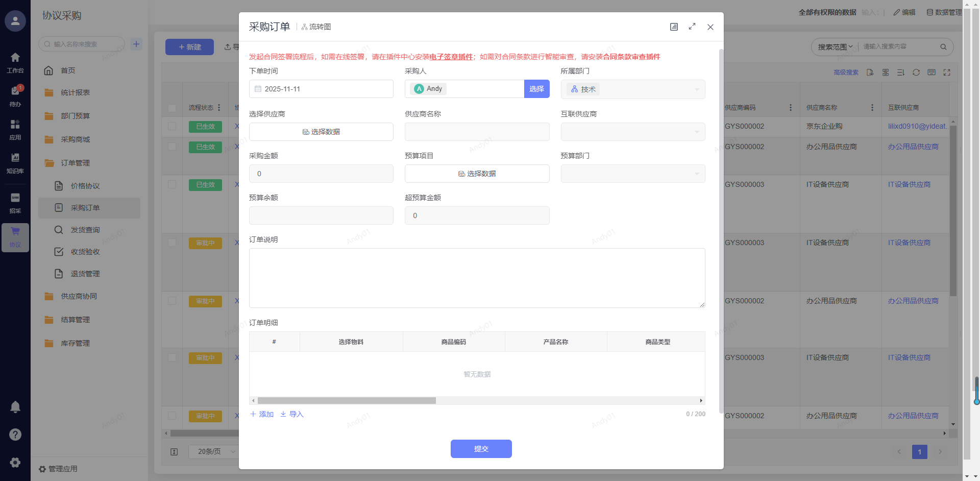This screenshot has height=481, width=980.
Task: Open the form layout panel icon in dialog header
Action: tap(674, 27)
